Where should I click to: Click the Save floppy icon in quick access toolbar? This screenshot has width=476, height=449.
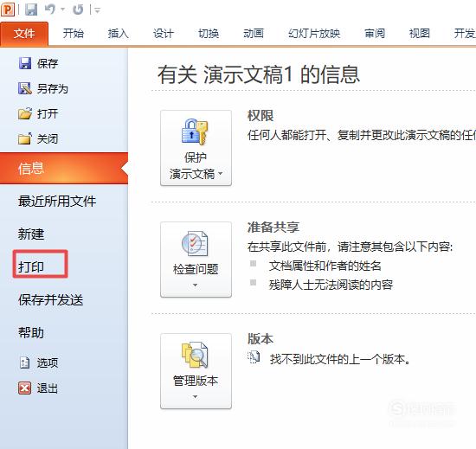click(31, 10)
